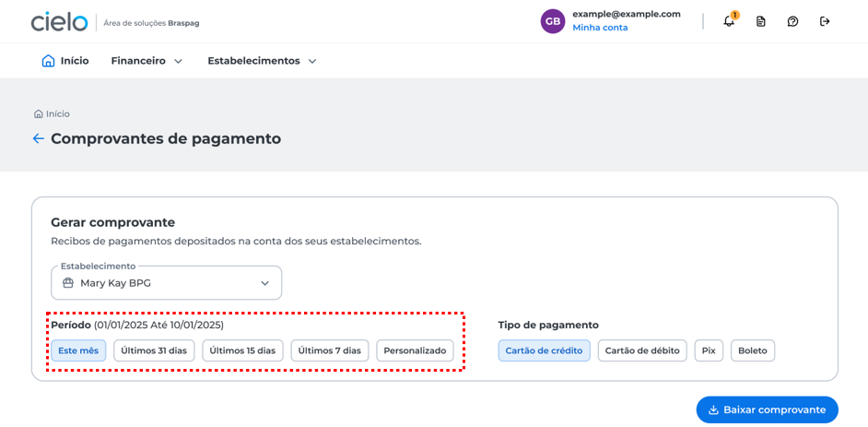Expand the Financeiro chevron
The width and height of the screenshot is (868, 427).
click(178, 62)
